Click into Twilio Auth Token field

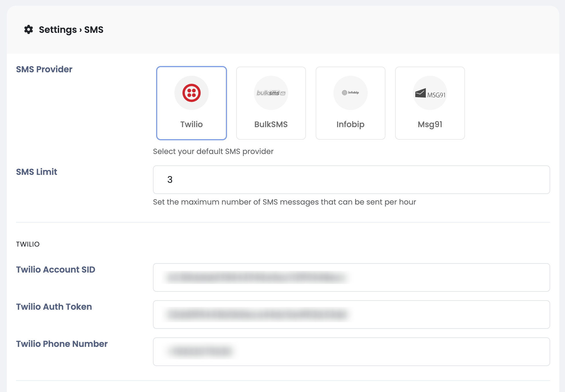coord(351,315)
